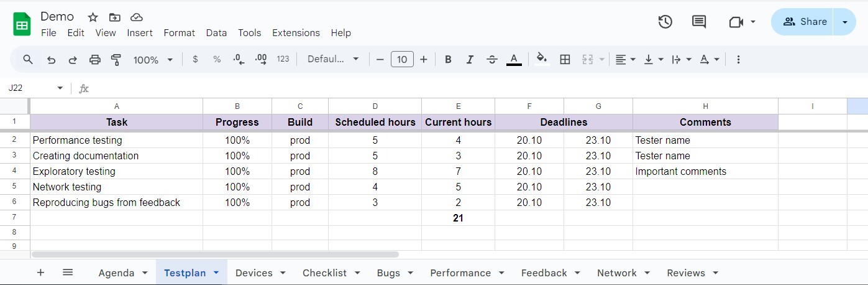Click the print icon
This screenshot has width=868, height=285.
(94, 60)
